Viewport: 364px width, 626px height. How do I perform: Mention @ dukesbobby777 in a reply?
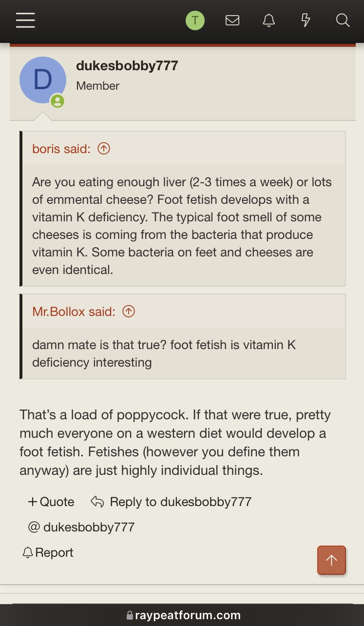[x=81, y=527]
